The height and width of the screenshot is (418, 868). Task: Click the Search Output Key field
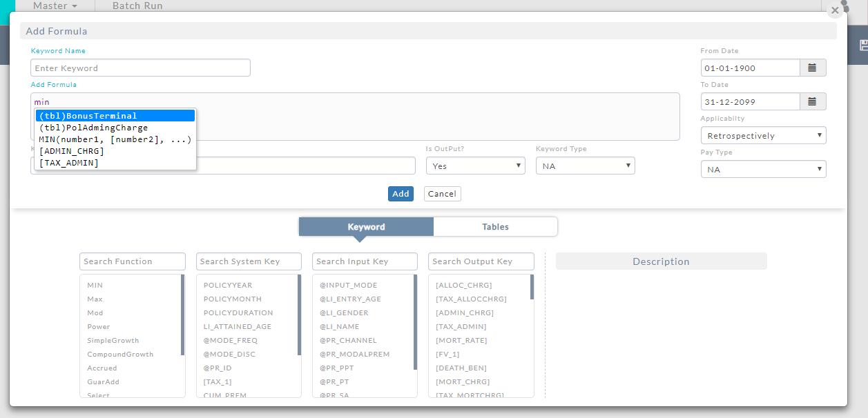pos(481,261)
